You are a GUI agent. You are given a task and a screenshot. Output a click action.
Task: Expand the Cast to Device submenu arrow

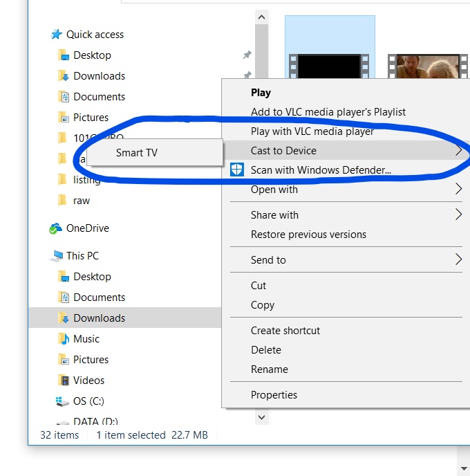[x=458, y=150]
